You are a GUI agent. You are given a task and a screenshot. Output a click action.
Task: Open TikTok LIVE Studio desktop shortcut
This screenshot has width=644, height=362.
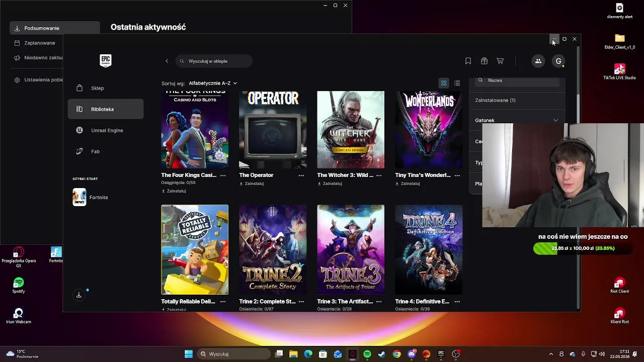point(620,72)
